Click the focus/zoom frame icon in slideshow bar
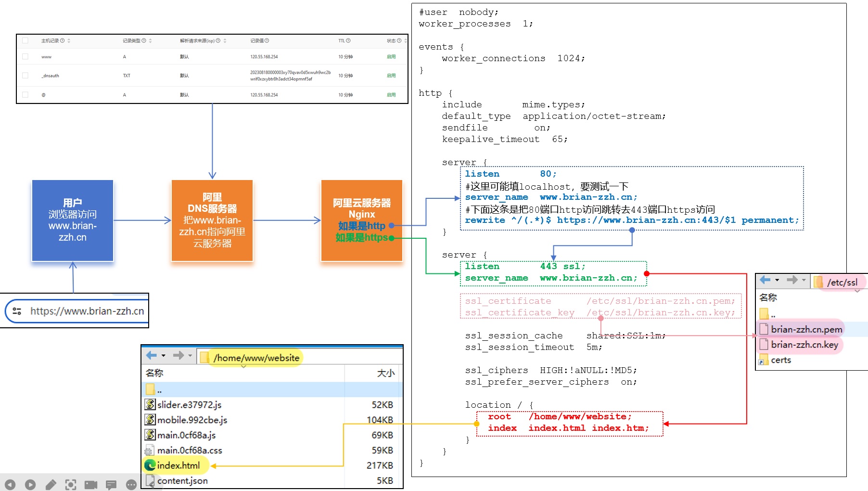868x491 pixels. (71, 484)
